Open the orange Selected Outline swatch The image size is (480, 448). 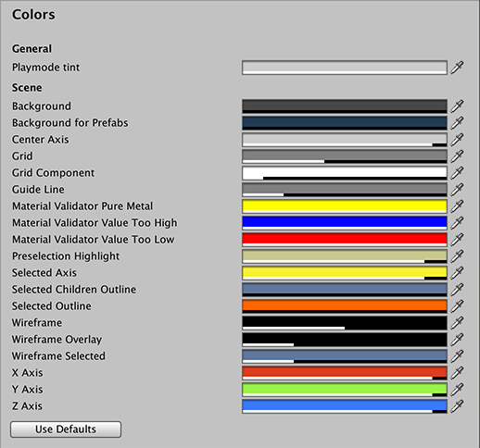(345, 306)
